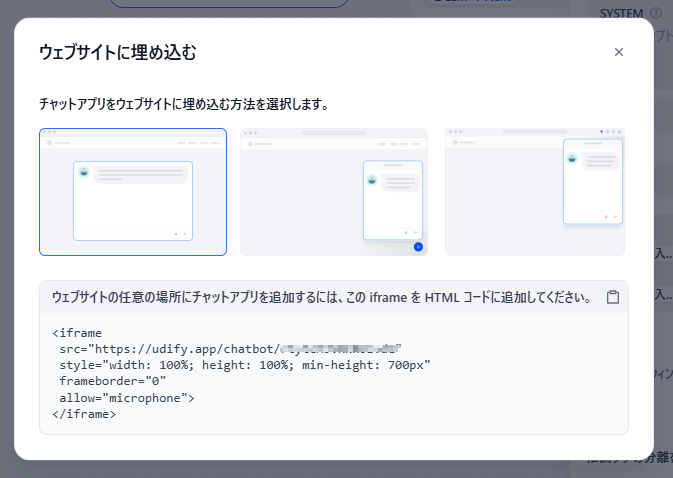Select the browser extension embed option
673x478 pixels.
pyautogui.click(x=535, y=192)
